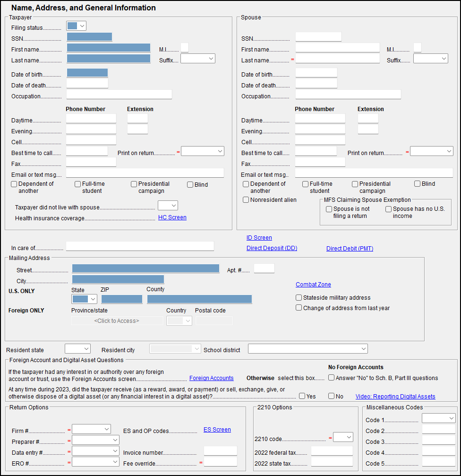Check taxpayer's Full-time student box

[77, 184]
